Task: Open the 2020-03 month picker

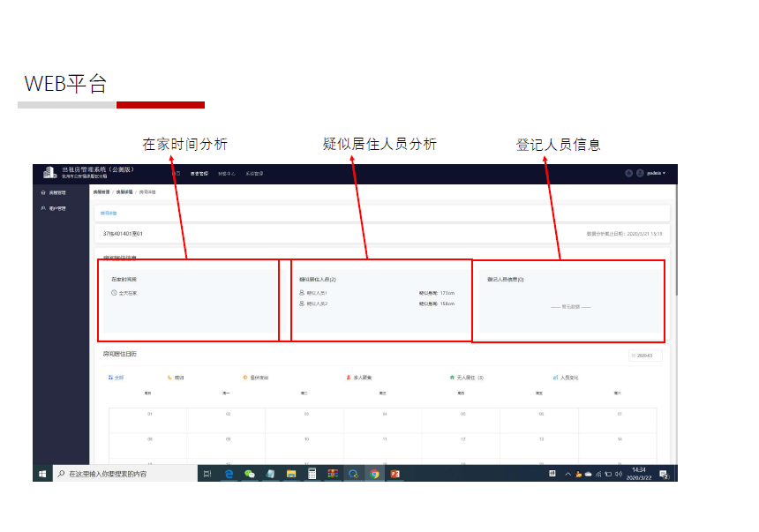Action: 645,356
